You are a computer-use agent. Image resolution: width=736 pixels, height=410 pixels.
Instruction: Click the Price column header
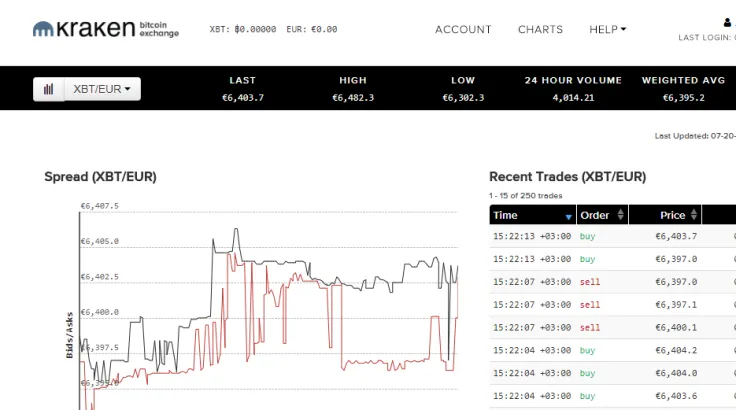pyautogui.click(x=665, y=215)
